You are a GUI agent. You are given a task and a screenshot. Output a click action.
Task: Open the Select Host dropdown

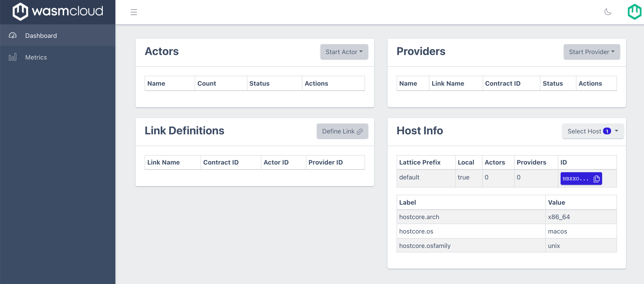[x=593, y=131]
